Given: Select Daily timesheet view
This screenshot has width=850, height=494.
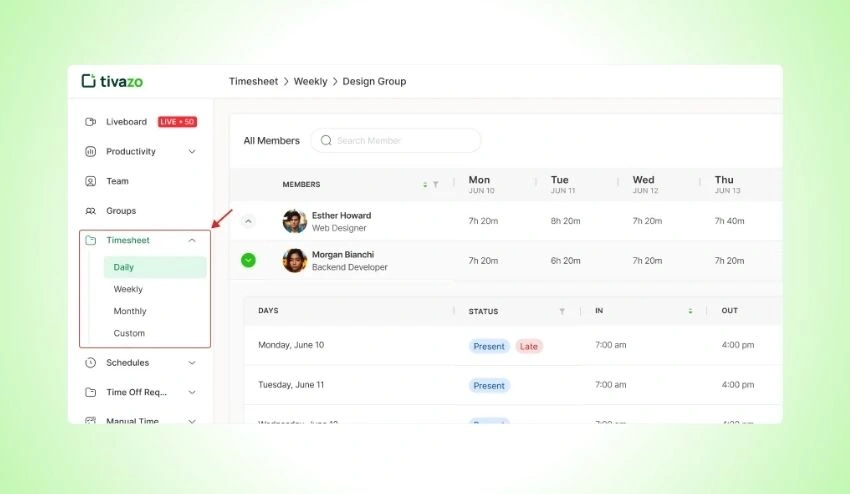Looking at the screenshot, I should tap(155, 267).
